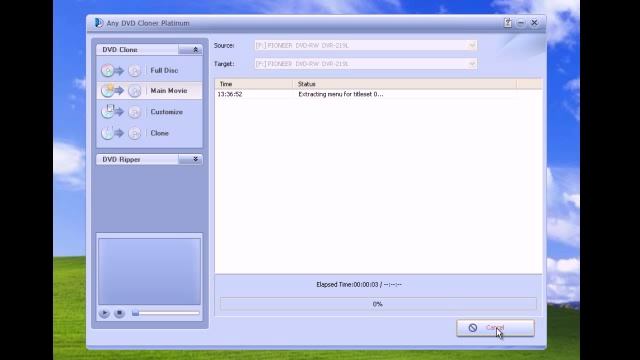Screen dimensions: 640x360
Task: Click the Clone target disc icon
Action: [x=134, y=133]
